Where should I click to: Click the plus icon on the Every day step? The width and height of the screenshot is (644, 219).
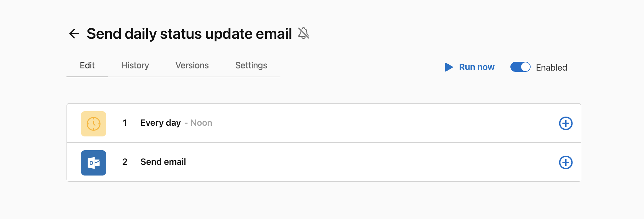click(566, 123)
